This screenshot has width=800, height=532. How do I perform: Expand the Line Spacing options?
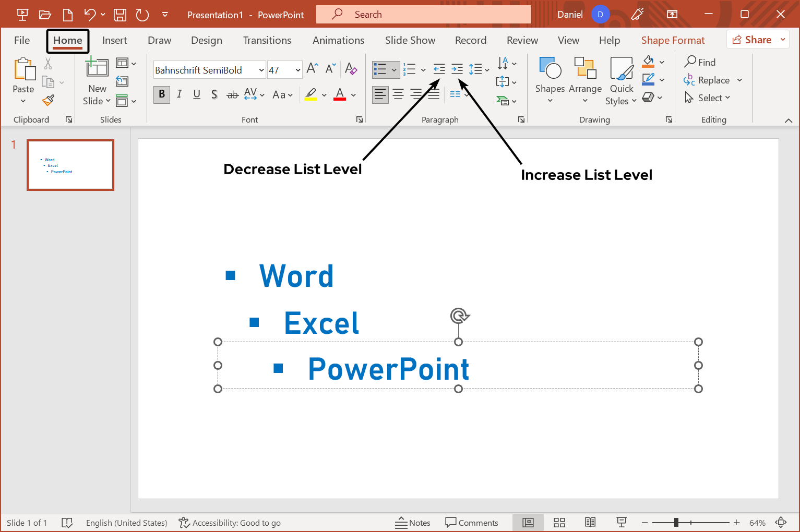coord(486,69)
